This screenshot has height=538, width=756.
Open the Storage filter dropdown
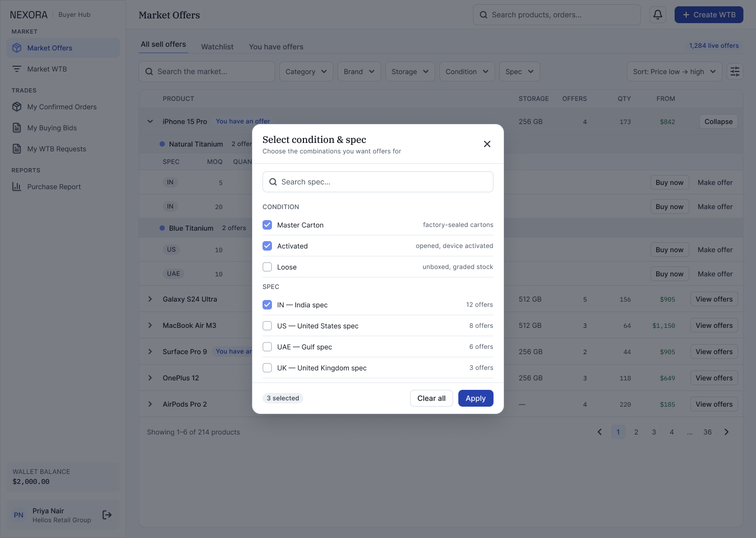(x=410, y=71)
